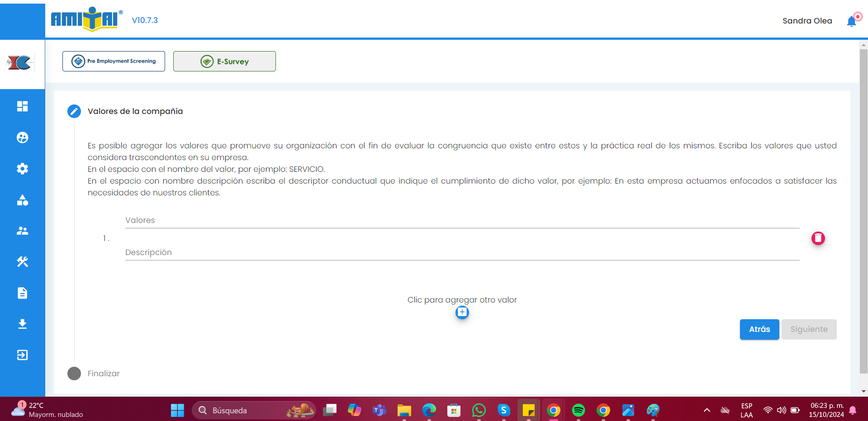
Task: Click the logout icon in sidebar
Action: (22, 355)
